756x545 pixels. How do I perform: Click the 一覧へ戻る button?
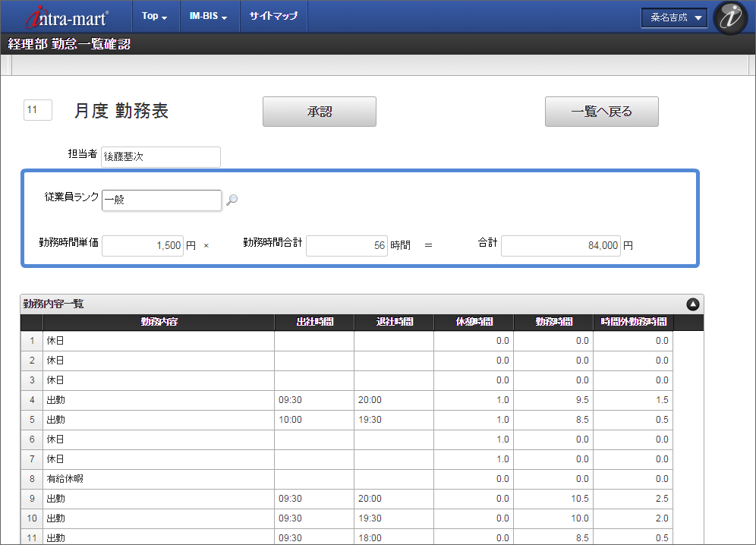tap(601, 112)
